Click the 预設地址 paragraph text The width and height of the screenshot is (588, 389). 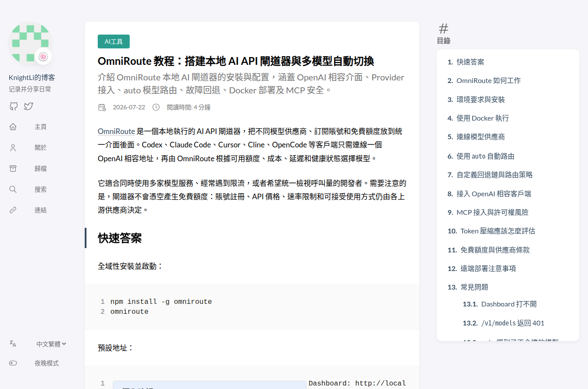click(x=116, y=348)
